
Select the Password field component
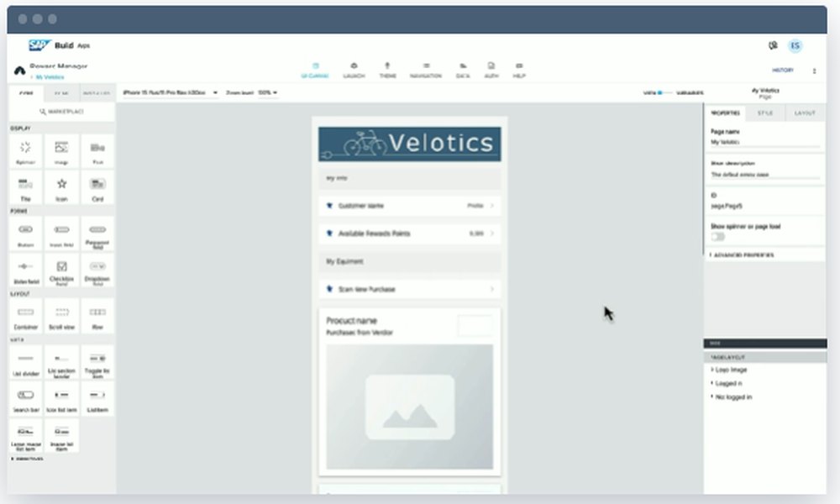[97, 234]
